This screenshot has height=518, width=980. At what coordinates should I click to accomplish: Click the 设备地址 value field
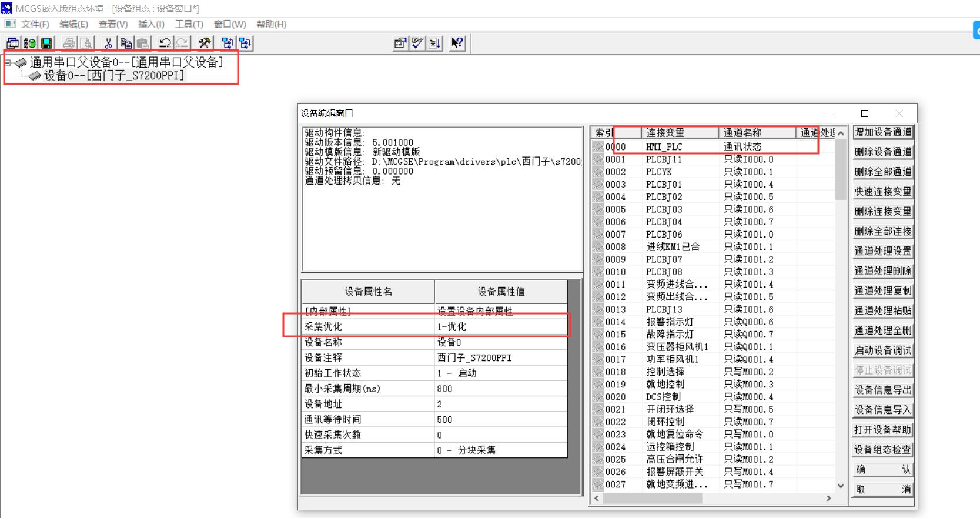coord(501,404)
